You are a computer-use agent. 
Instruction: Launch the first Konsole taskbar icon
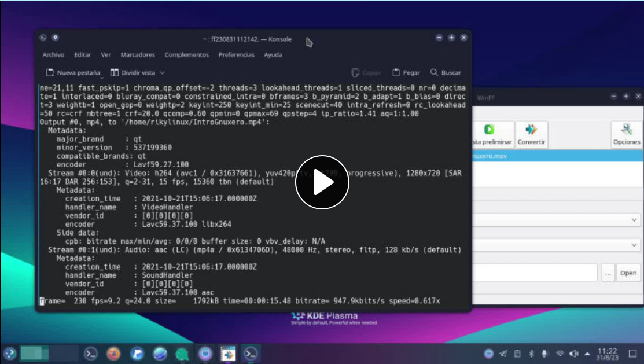coord(91,354)
